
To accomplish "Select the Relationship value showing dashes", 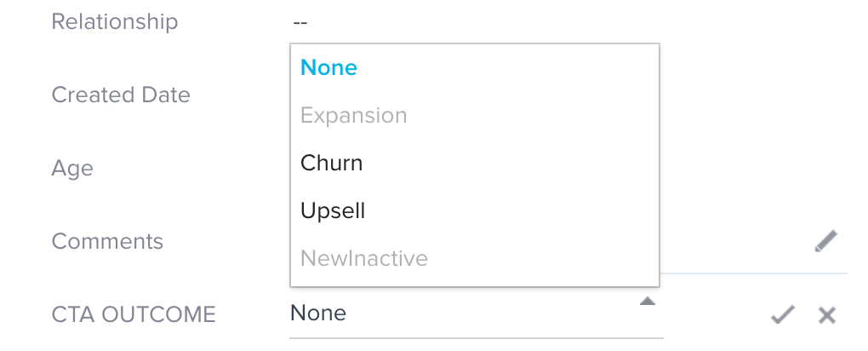I will pos(300,23).
